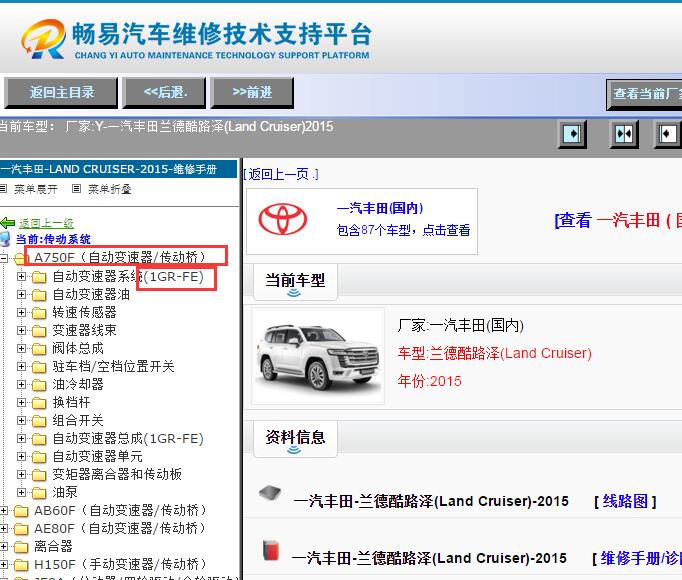
Task: Click the folder icon for 转速传感器
Action: [39, 313]
